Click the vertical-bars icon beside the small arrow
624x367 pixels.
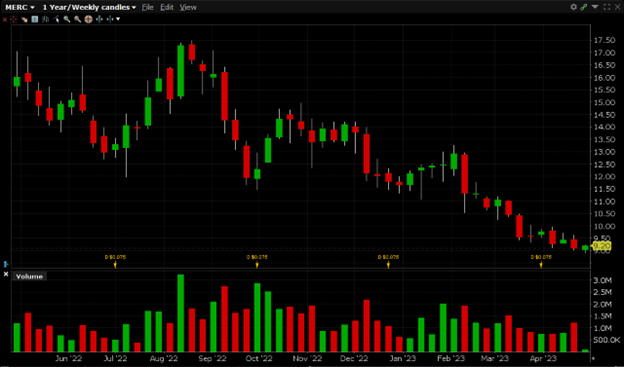(x=110, y=19)
